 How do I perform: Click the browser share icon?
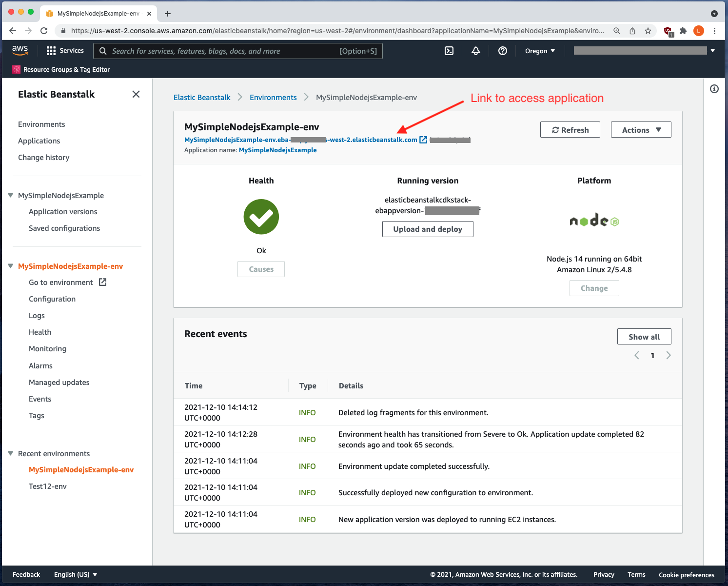tap(632, 31)
